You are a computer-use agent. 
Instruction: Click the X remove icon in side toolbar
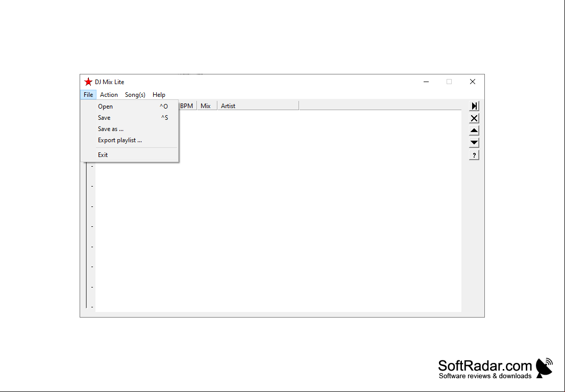pos(474,118)
